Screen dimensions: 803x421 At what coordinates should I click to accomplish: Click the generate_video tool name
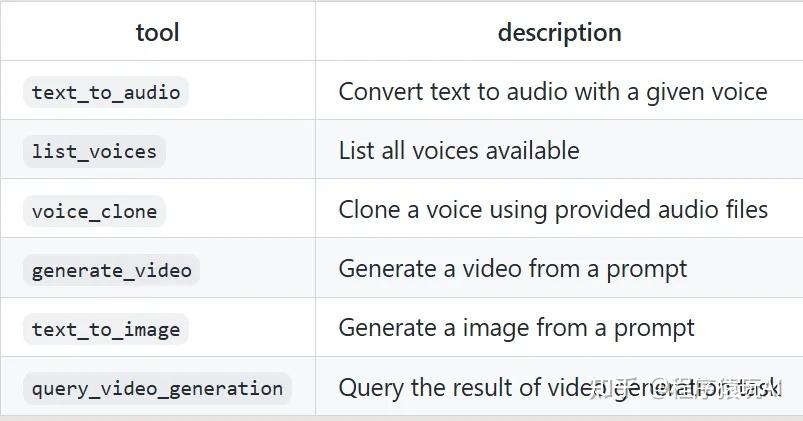click(x=111, y=270)
